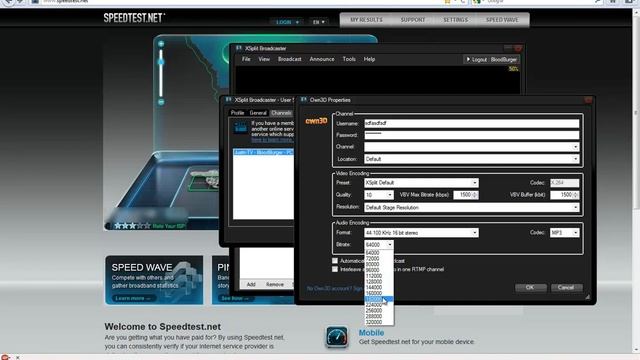The width and height of the screenshot is (640, 360).
Task: Click the Rate Your ISP star rating
Action: click(132, 226)
